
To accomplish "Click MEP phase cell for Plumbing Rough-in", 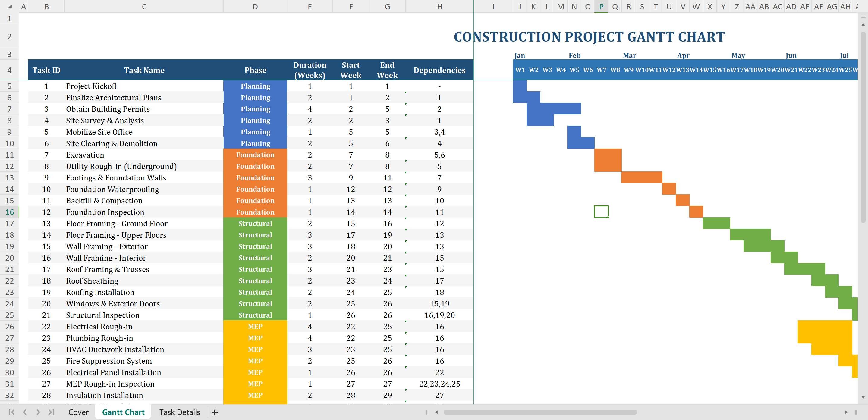I will (x=255, y=338).
